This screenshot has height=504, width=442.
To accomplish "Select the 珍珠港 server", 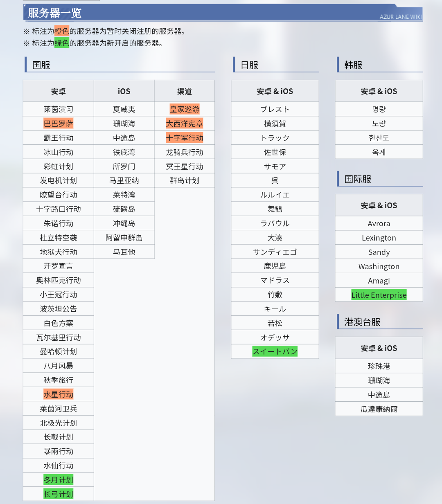I will coord(379,366).
